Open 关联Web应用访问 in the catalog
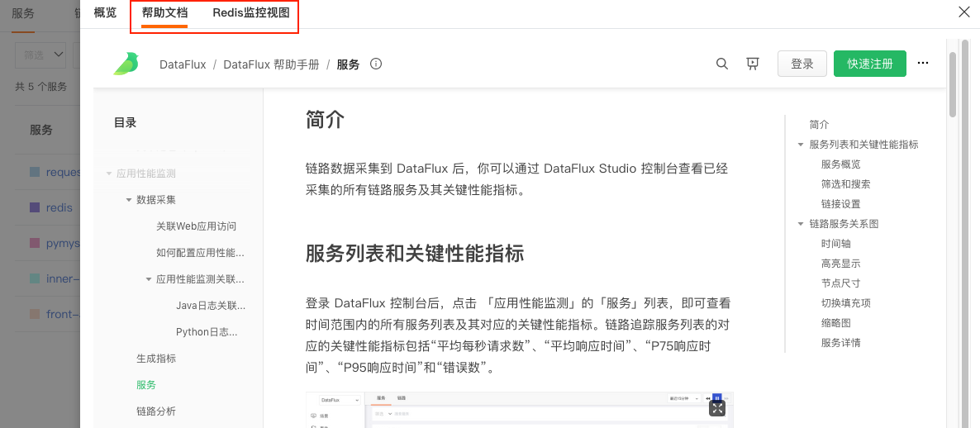This screenshot has width=980, height=428. [197, 226]
